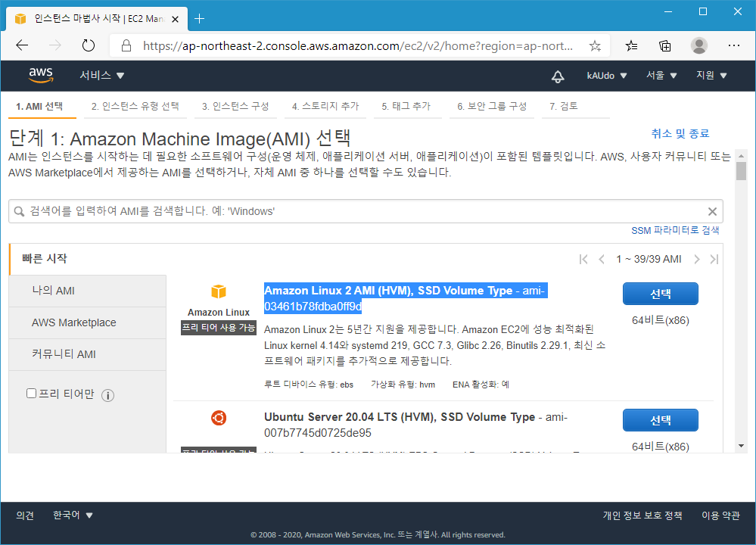Open a new browser tab
The width and height of the screenshot is (756, 545).
[199, 19]
